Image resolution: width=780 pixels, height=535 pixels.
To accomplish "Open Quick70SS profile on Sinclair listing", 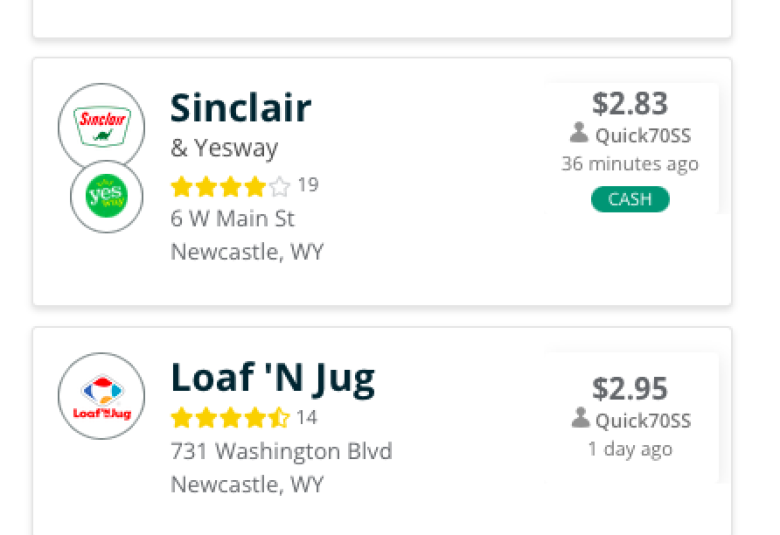I will click(643, 135).
